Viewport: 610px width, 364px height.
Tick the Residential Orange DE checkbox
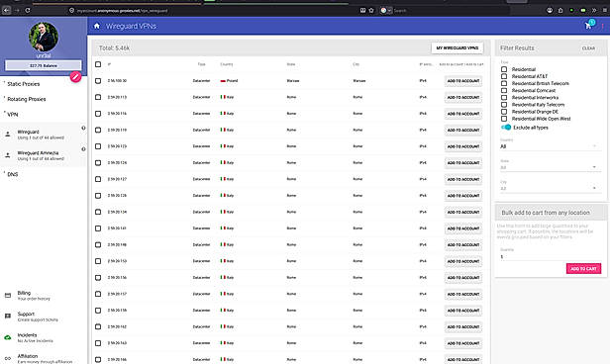(x=504, y=112)
